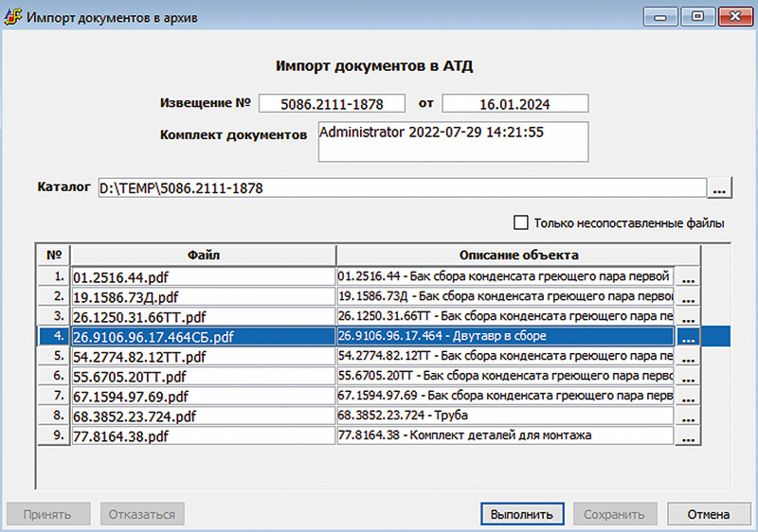758x532 pixels.
Task: Open object picker for 19.1586.73Д.pdf row
Action: 687,296
